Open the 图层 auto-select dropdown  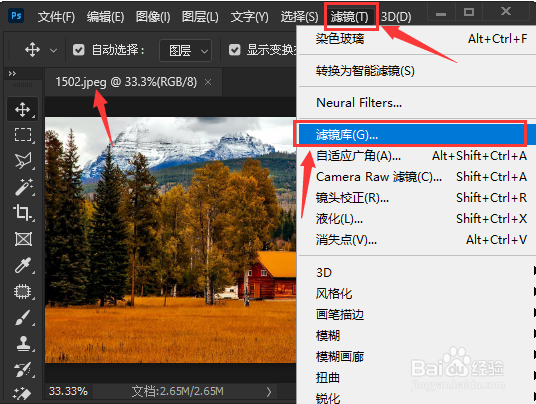(186, 51)
